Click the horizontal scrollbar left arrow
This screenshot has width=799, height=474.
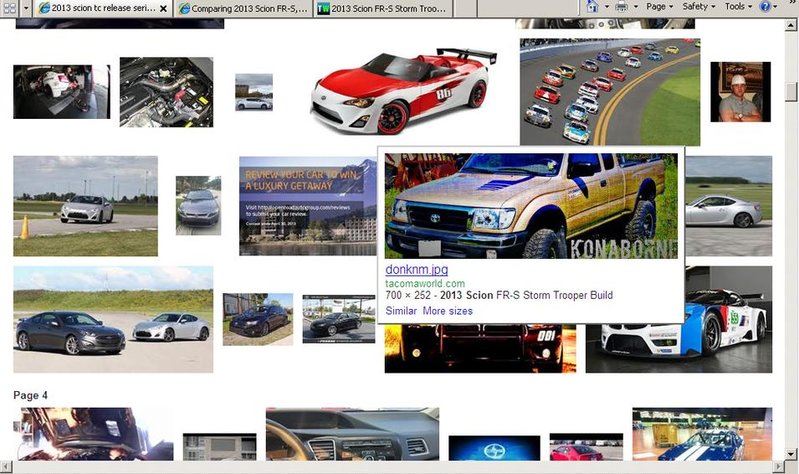(x=6, y=466)
